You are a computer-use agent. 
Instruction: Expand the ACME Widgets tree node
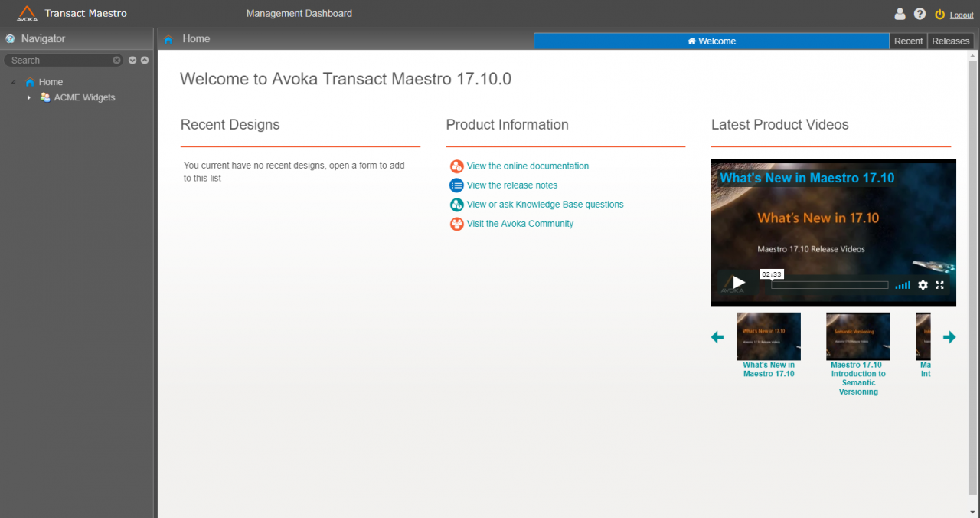tap(29, 97)
